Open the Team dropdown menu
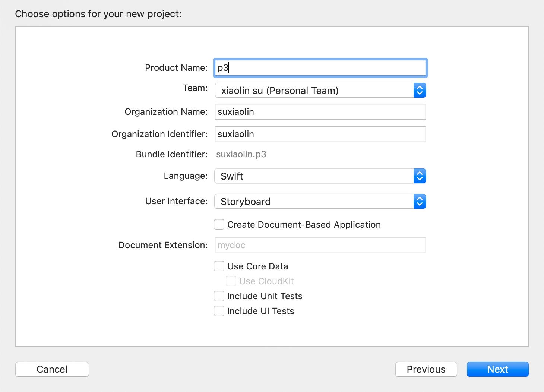 pos(320,90)
